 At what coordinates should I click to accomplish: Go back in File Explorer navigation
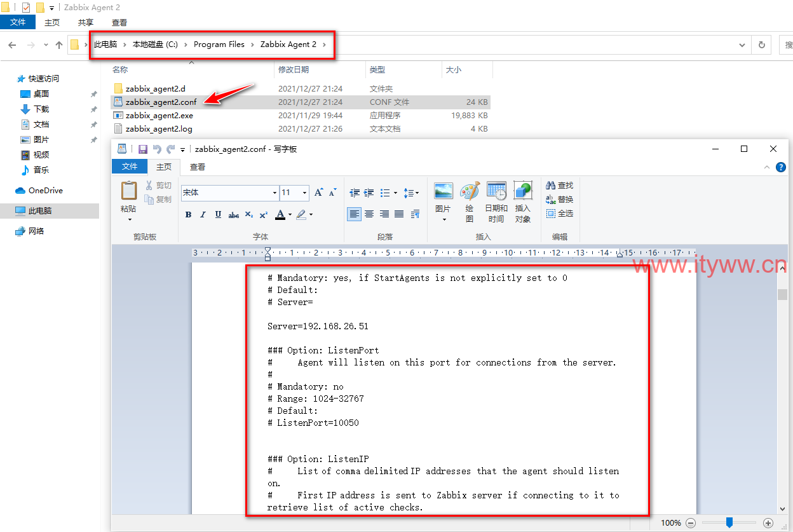point(12,45)
